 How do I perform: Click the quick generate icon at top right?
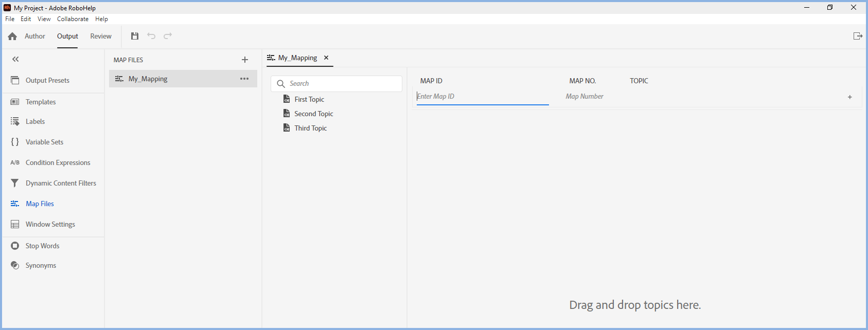click(x=858, y=36)
